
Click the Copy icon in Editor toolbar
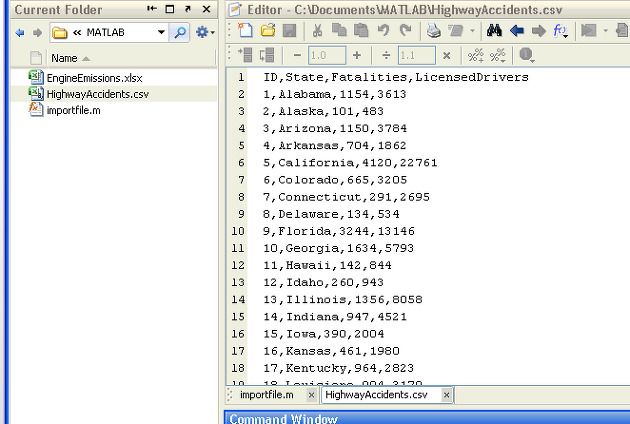point(339,31)
